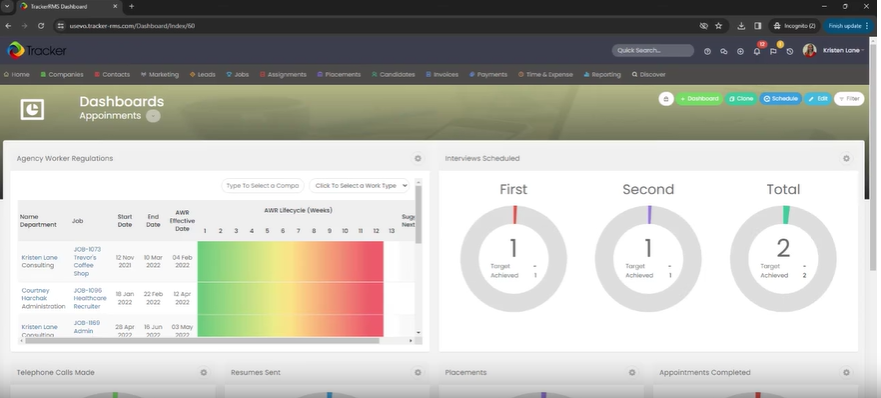Open Telephone Calls Made settings gear
Image resolution: width=881 pixels, height=398 pixels.
(x=203, y=372)
